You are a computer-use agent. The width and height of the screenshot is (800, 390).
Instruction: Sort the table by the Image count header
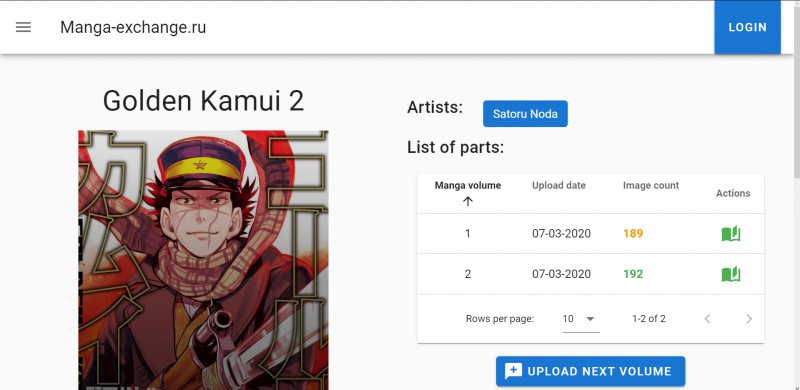[x=651, y=185]
